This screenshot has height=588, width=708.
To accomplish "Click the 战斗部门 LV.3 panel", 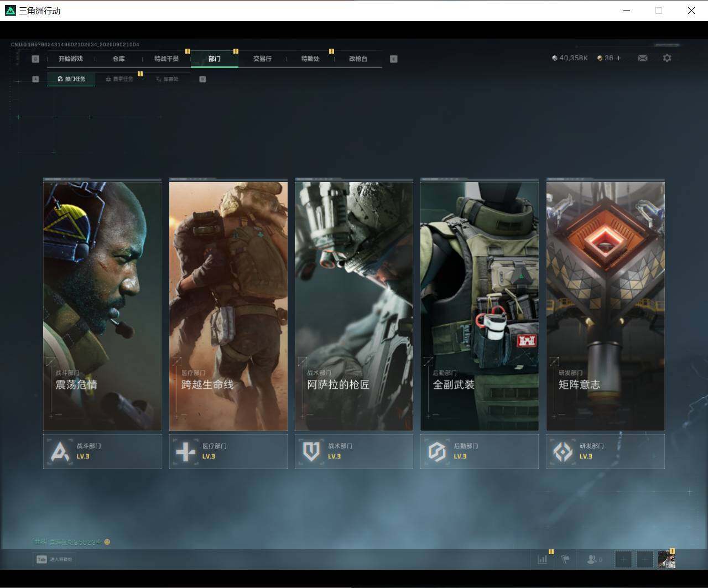I will pyautogui.click(x=102, y=451).
